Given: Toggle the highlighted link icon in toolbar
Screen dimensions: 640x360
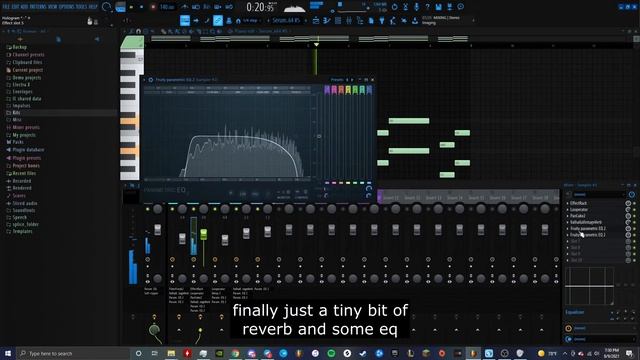Looking at the screenshot, I should click(x=218, y=20).
